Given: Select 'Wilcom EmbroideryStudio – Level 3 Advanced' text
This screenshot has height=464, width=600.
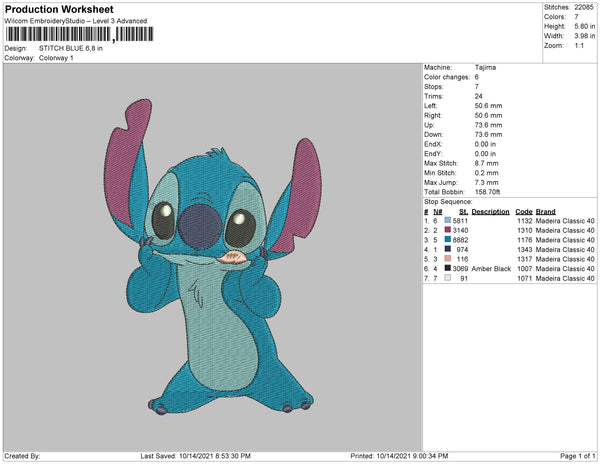Looking at the screenshot, I should point(76,21).
